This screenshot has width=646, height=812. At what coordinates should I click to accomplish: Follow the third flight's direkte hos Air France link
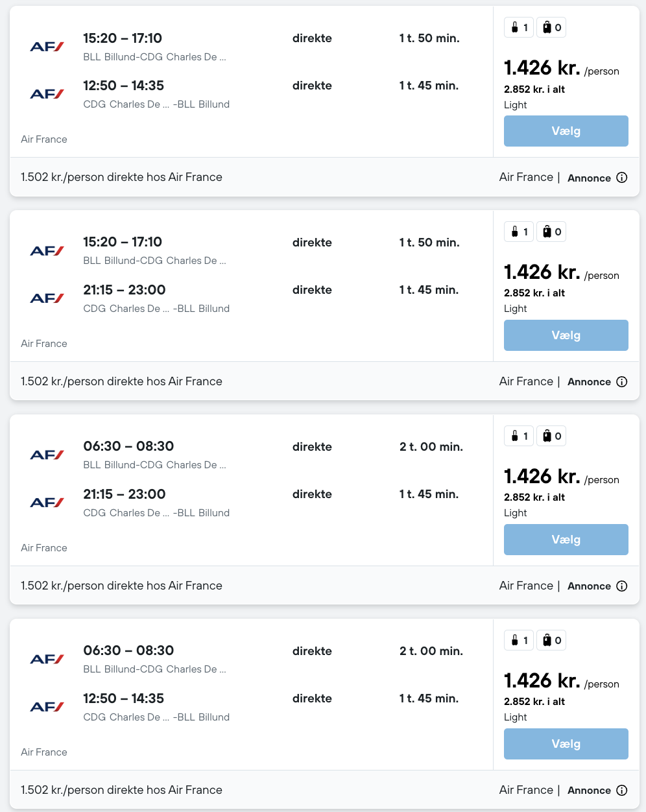pyautogui.click(x=121, y=586)
